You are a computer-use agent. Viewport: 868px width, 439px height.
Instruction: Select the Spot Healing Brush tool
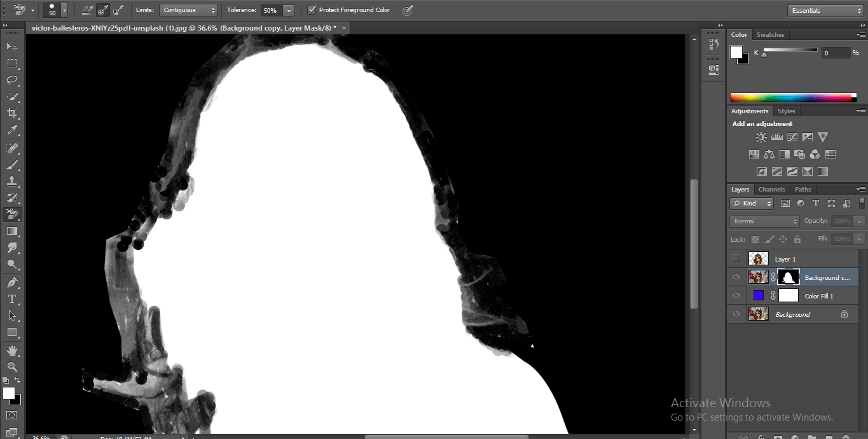[12, 148]
